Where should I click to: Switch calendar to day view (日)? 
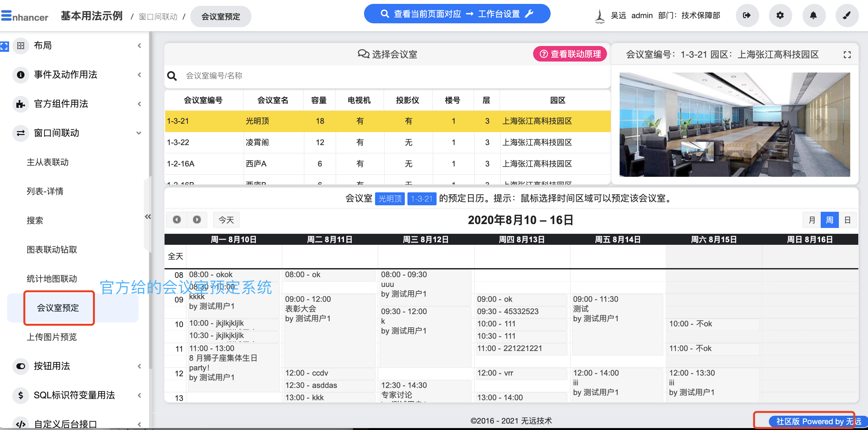847,220
